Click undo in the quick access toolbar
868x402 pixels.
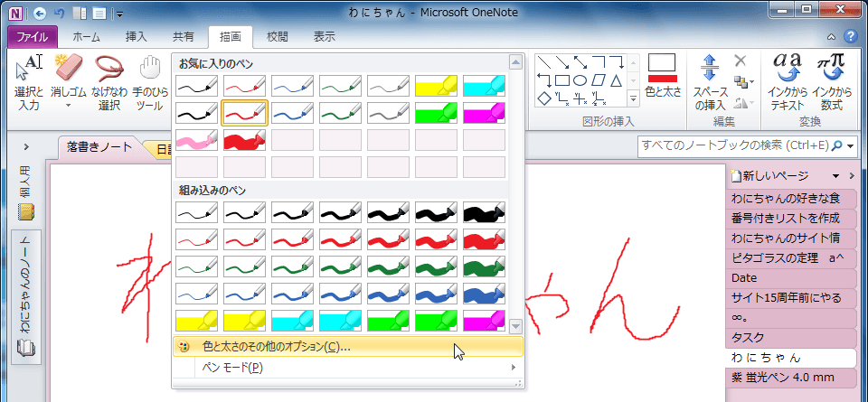click(60, 14)
